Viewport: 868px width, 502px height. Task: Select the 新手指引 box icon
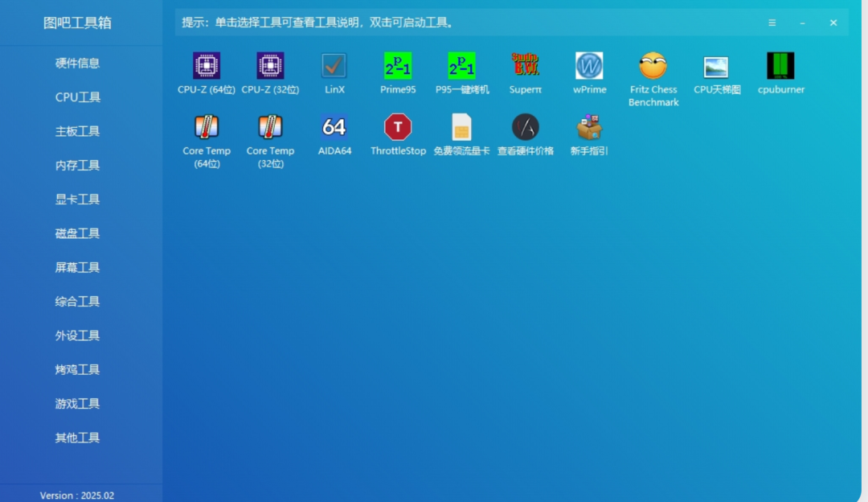coord(589,127)
